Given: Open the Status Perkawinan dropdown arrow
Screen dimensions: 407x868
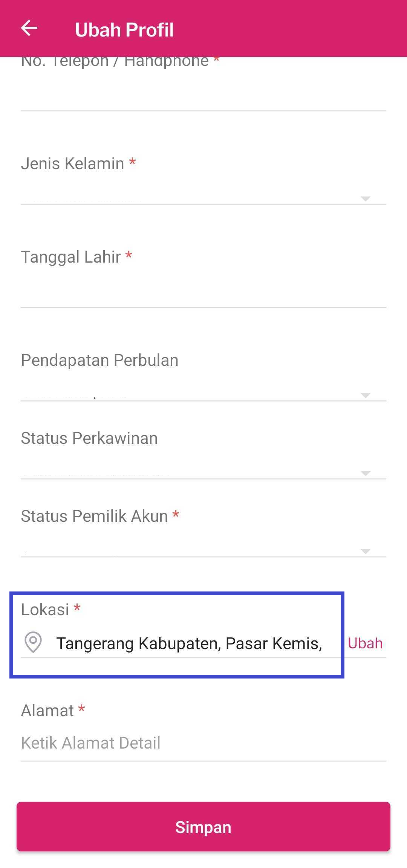Looking at the screenshot, I should (x=365, y=473).
